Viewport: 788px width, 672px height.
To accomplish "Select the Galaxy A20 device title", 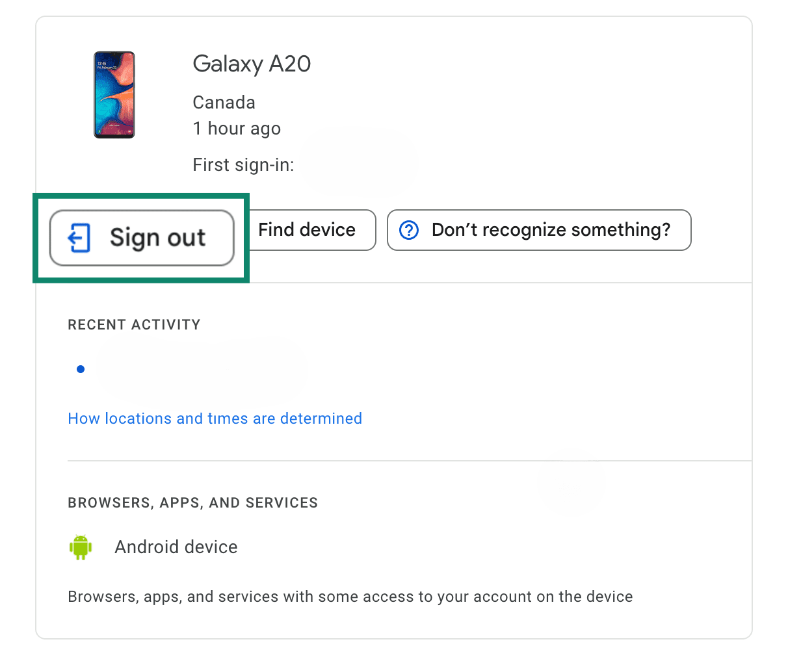I will (x=252, y=64).
